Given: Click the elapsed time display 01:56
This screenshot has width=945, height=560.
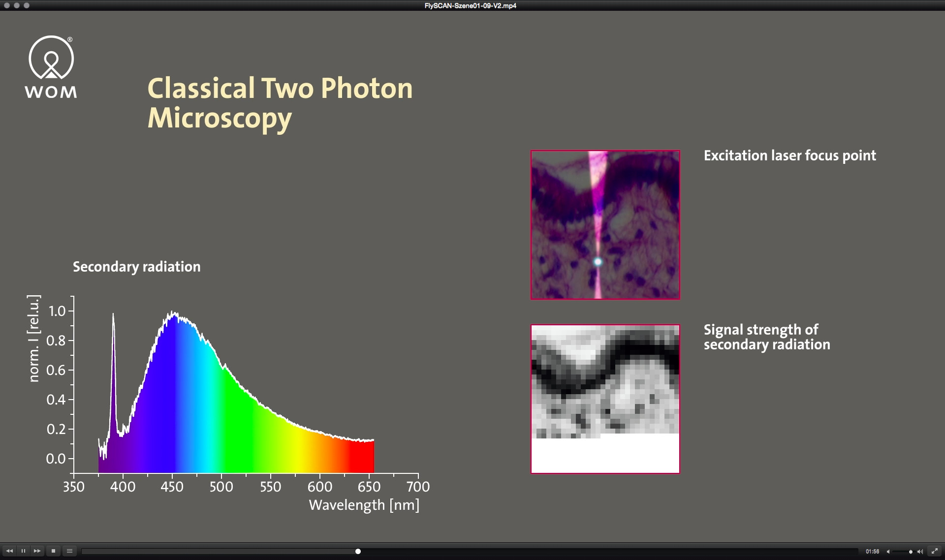Looking at the screenshot, I should click(872, 552).
